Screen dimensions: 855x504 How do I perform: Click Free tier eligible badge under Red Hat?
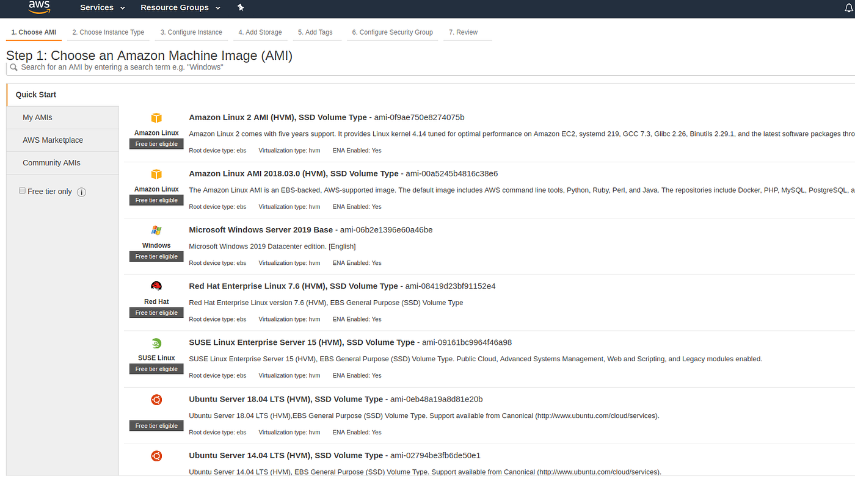point(156,312)
